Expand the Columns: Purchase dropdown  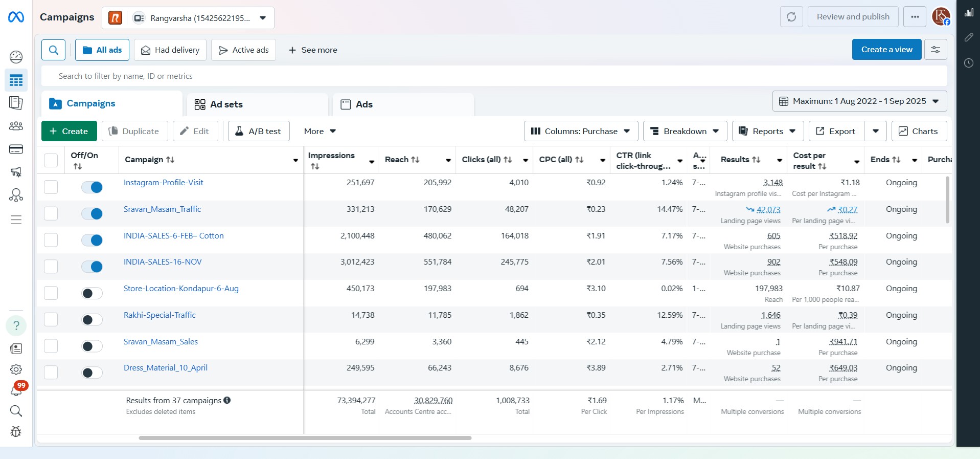tap(581, 132)
